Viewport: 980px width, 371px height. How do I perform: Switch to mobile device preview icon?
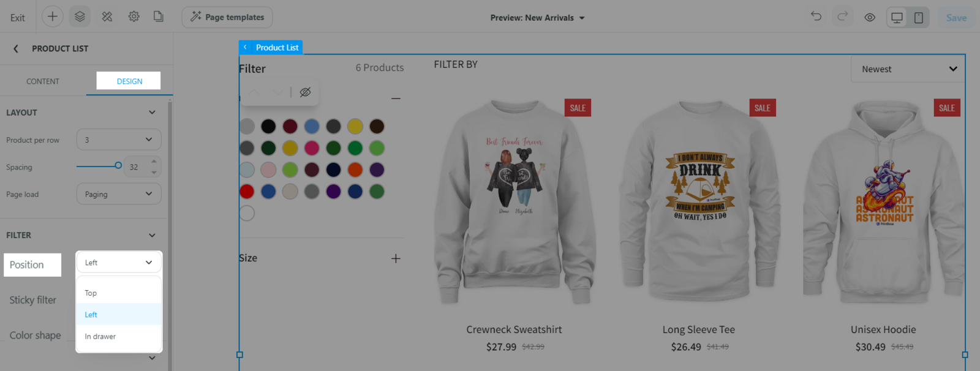(x=919, y=17)
